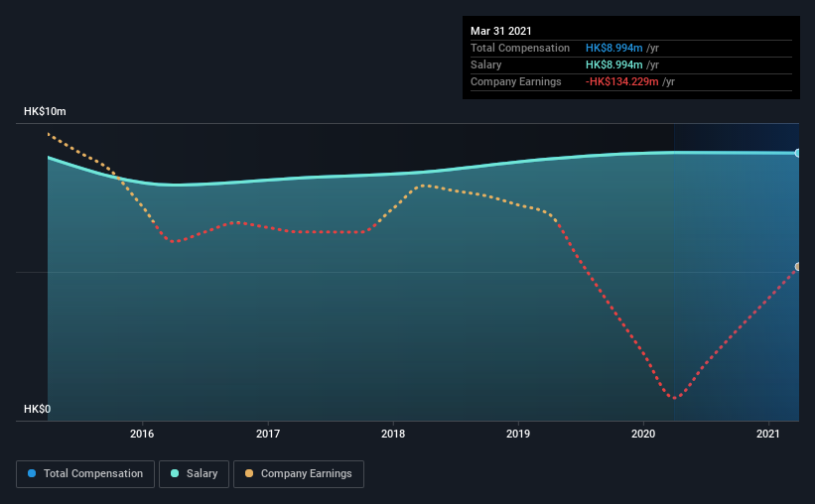Click the 2018 x-axis label

(393, 434)
